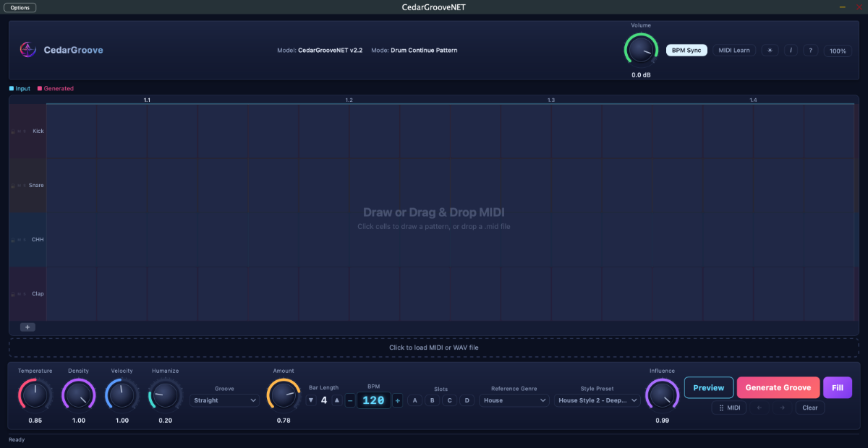Click the Clap track label
868x448 pixels.
coord(38,294)
